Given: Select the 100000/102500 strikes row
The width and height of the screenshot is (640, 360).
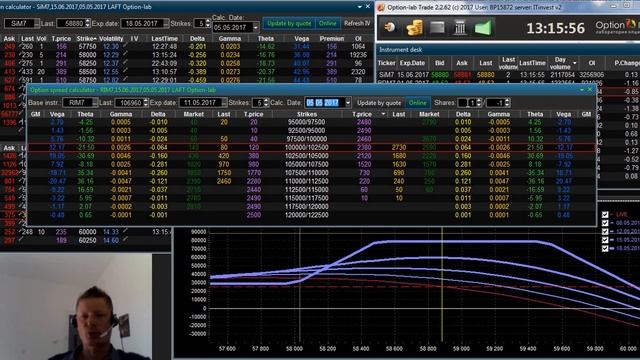Looking at the screenshot, I should 311,147.
